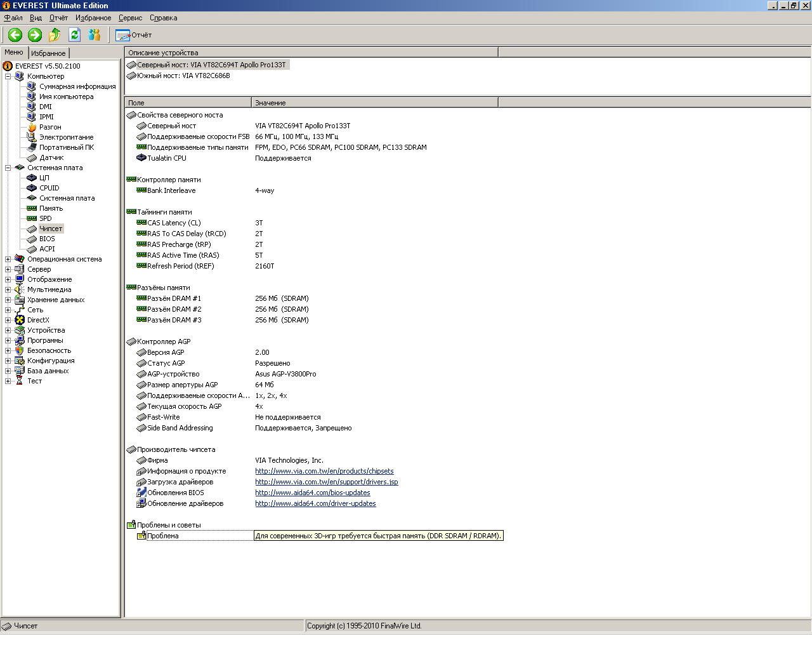
Task: Collapse the Системная плата tree node
Action: pos(8,168)
